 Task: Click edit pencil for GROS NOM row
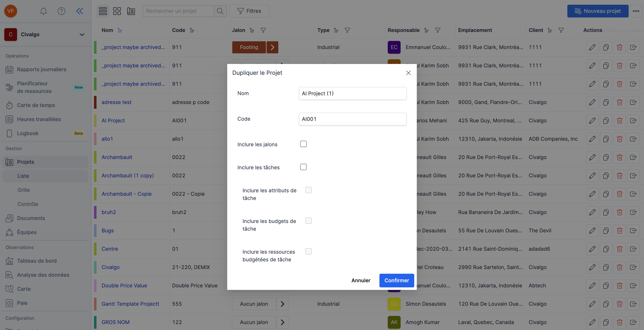point(592,322)
